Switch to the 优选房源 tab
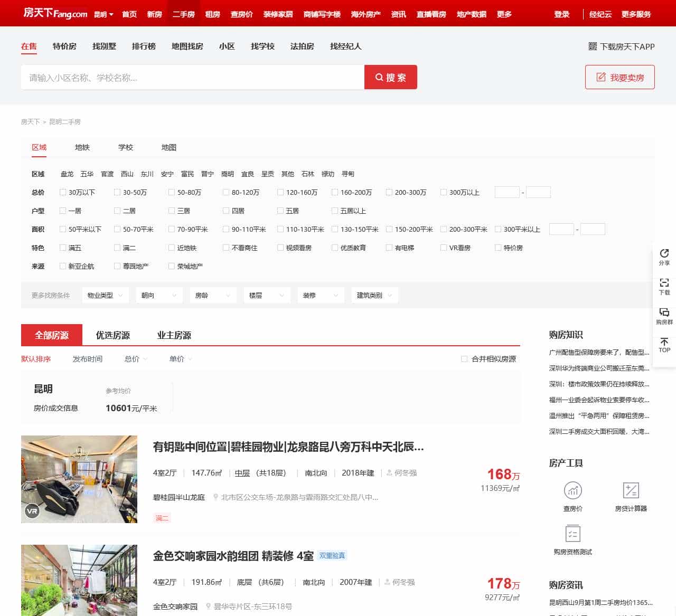The width and height of the screenshot is (676, 616). 113,335
